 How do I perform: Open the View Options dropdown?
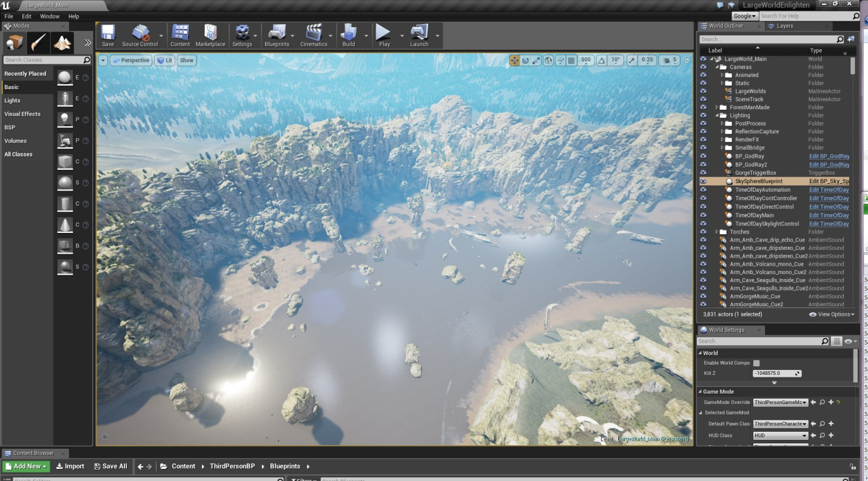(832, 314)
